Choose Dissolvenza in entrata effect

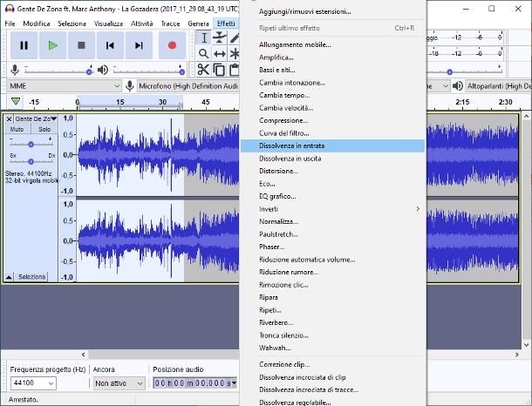pos(332,145)
